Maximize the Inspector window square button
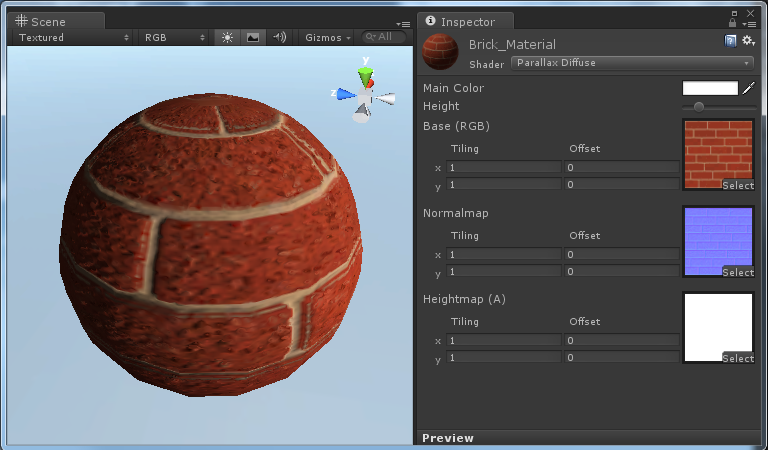The image size is (768, 450). pyautogui.click(x=734, y=14)
